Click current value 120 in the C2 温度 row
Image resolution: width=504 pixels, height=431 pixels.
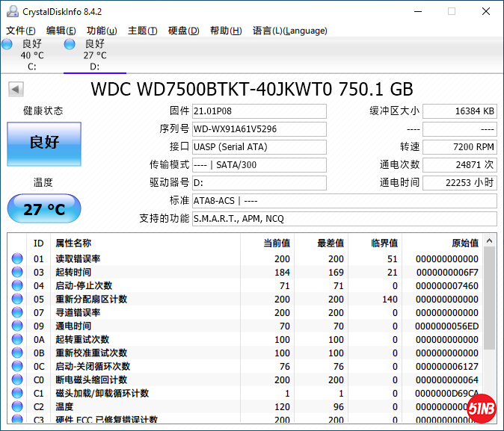282,407
